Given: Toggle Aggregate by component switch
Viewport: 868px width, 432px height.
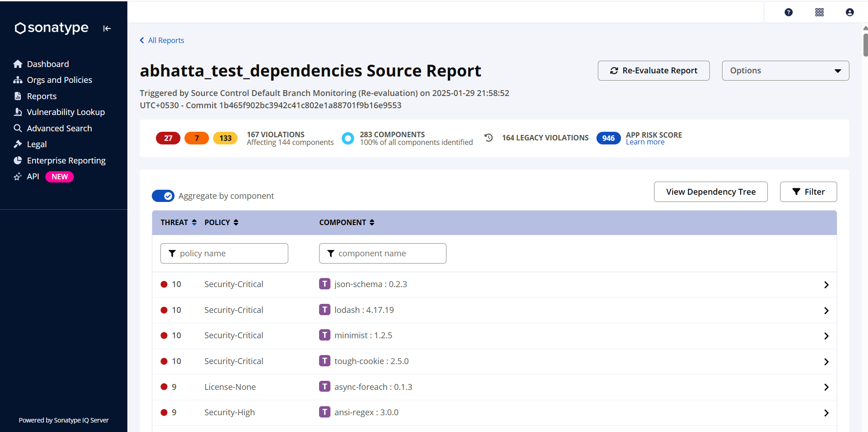Looking at the screenshot, I should click(x=163, y=196).
